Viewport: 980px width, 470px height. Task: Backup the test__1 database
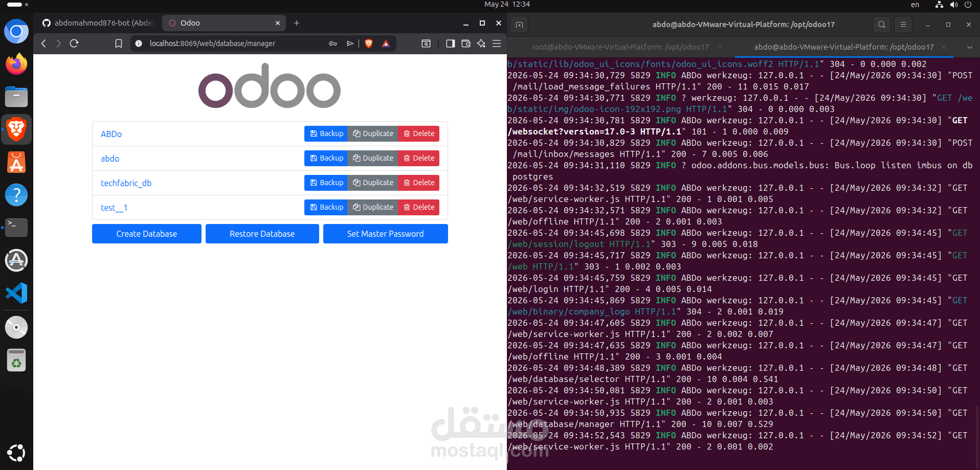tap(326, 207)
